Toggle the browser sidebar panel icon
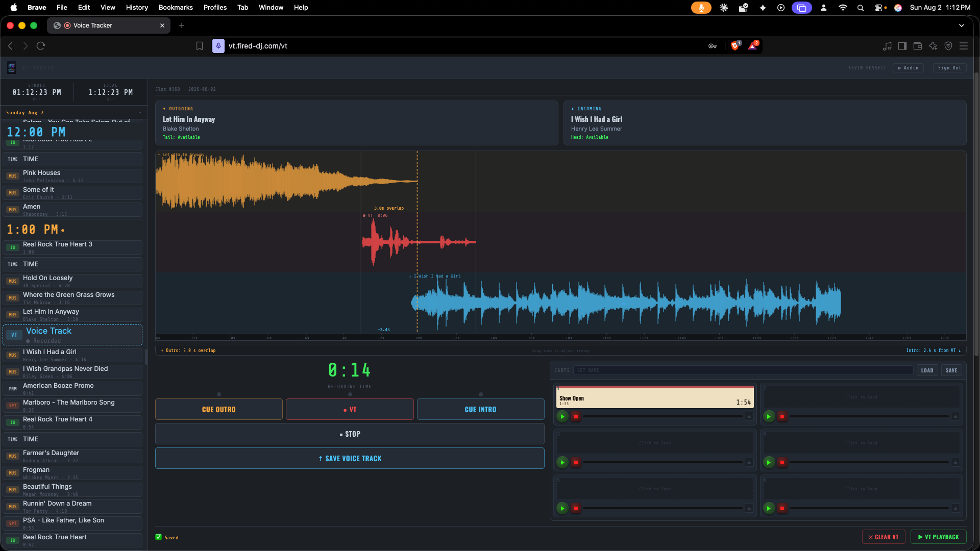Image resolution: width=980 pixels, height=551 pixels. [x=902, y=46]
